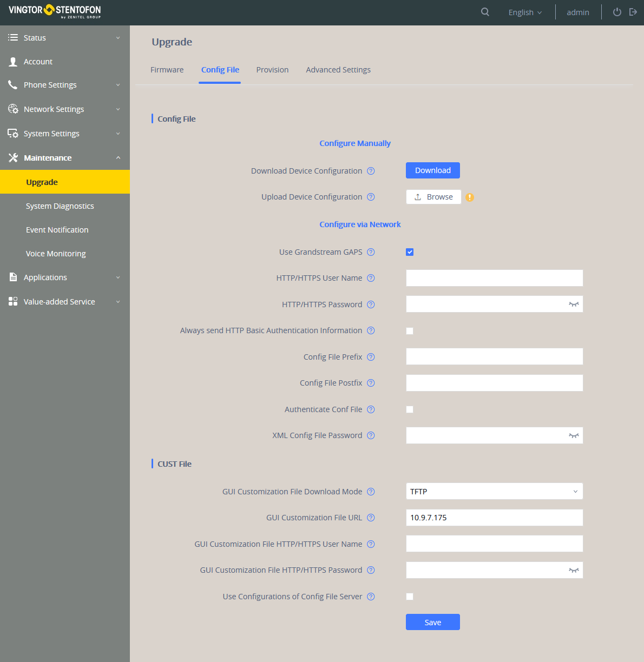Uncheck the Use Grandstream GAPS checkbox
Image resolution: width=644 pixels, height=662 pixels.
[x=410, y=252]
